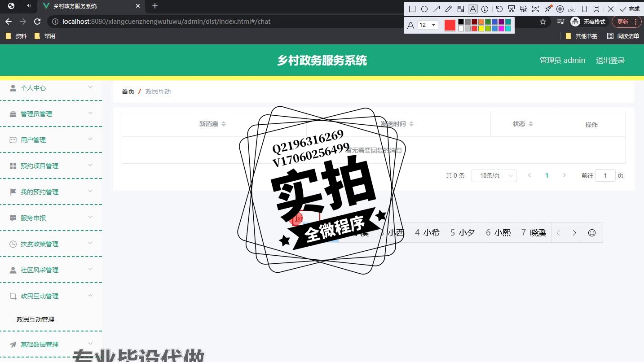This screenshot has width=644, height=362.
Task: Select the text annotation tool
Action: 473,9
